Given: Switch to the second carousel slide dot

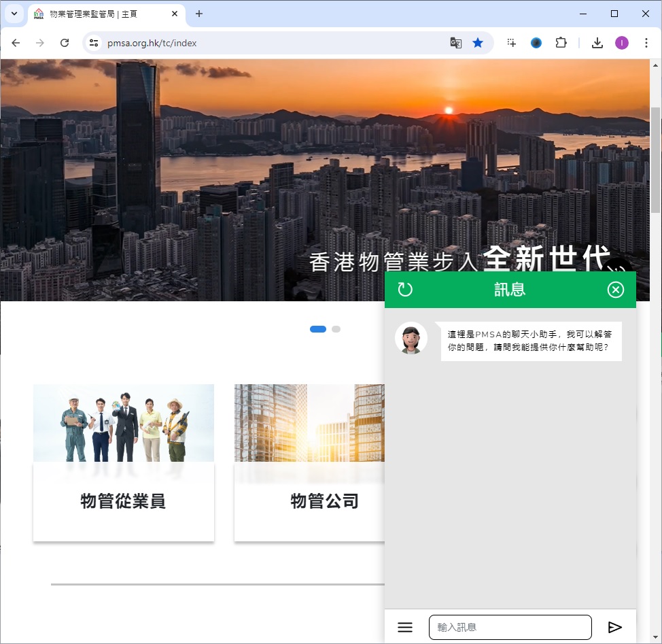Looking at the screenshot, I should 336,329.
